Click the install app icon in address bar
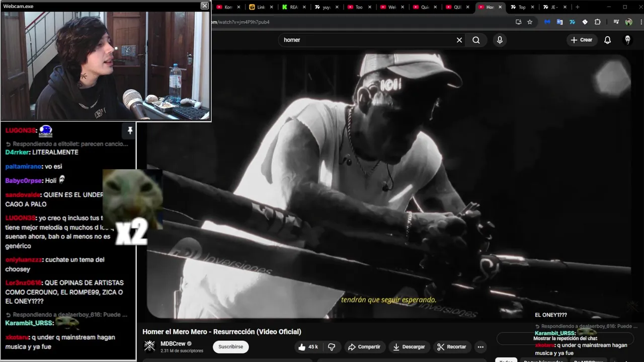 tap(518, 22)
